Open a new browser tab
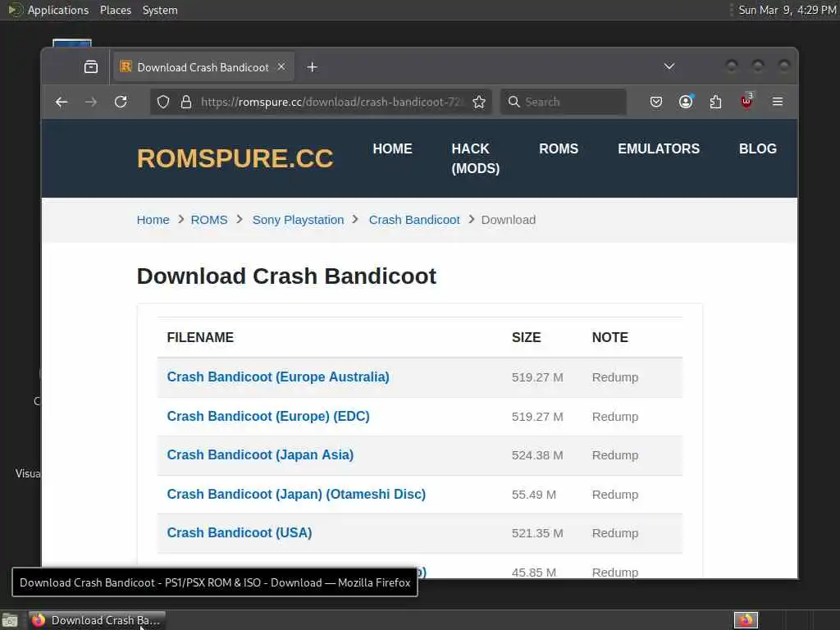 313,67
